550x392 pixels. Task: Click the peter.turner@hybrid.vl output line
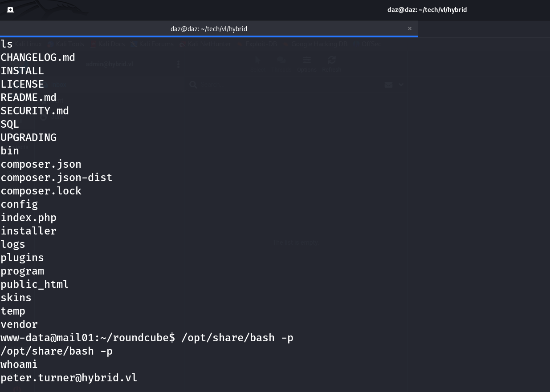click(69, 378)
